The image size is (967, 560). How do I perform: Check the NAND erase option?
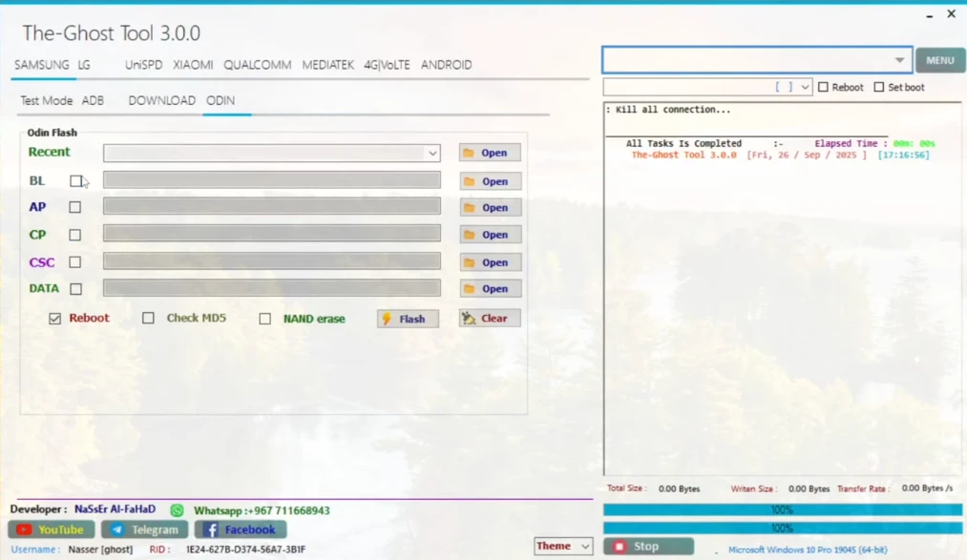tap(265, 319)
